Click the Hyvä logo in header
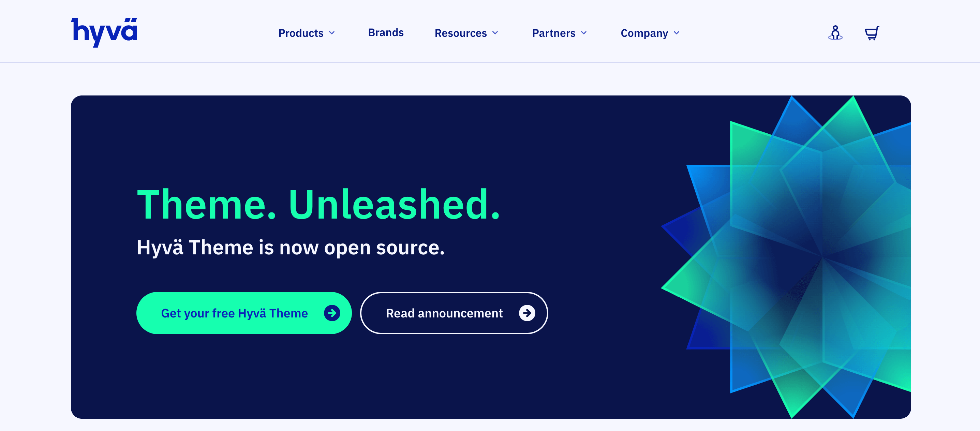This screenshot has width=980, height=431. [x=104, y=32]
